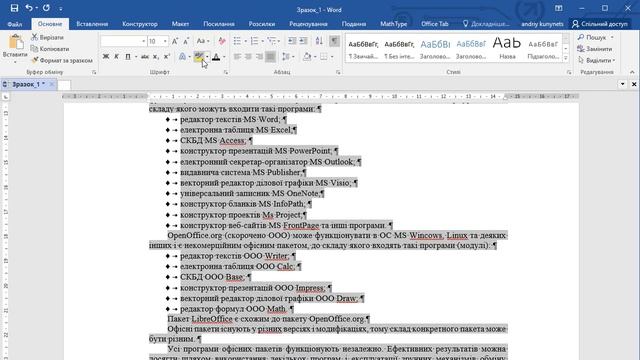
Task: Toggle italic К formatting
Action: click(116, 57)
